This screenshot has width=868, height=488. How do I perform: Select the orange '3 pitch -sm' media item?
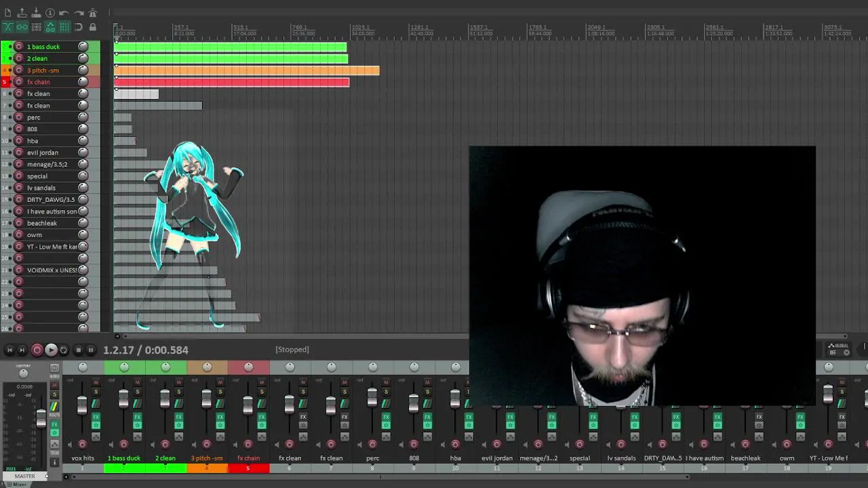pyautogui.click(x=247, y=70)
